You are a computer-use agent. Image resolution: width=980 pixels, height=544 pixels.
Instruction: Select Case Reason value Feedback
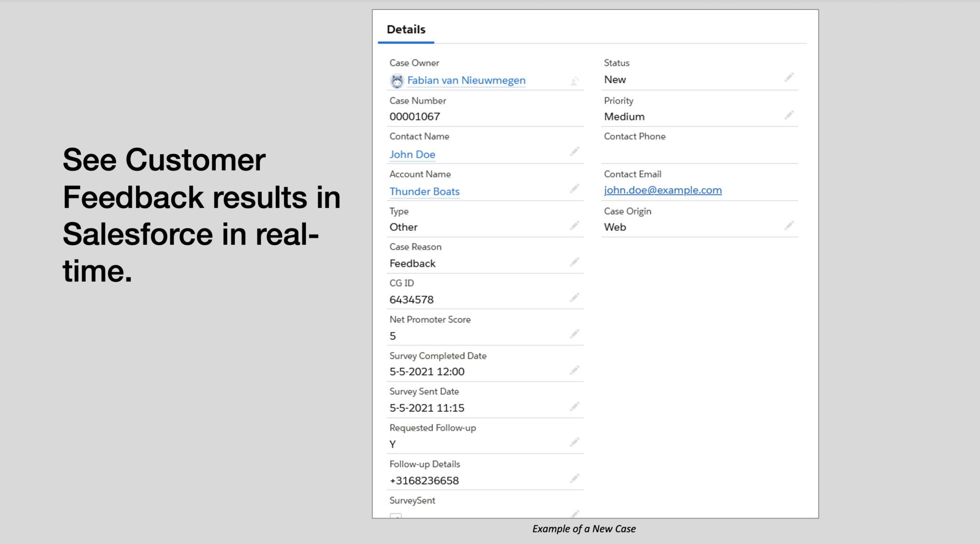pos(412,264)
